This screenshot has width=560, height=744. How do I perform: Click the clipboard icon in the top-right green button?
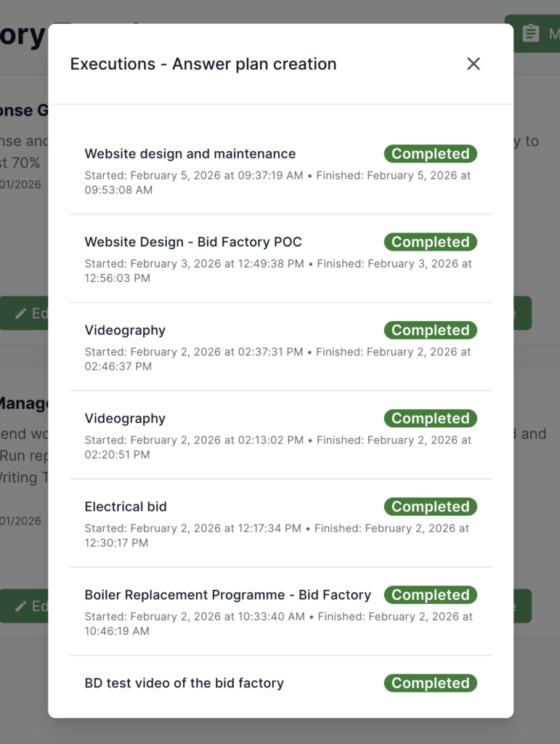click(x=531, y=33)
